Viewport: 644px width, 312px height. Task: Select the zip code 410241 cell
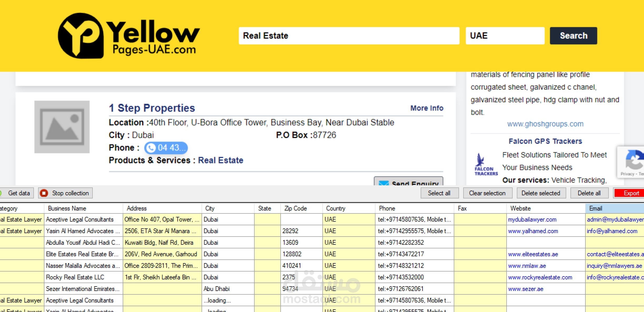coord(302,266)
